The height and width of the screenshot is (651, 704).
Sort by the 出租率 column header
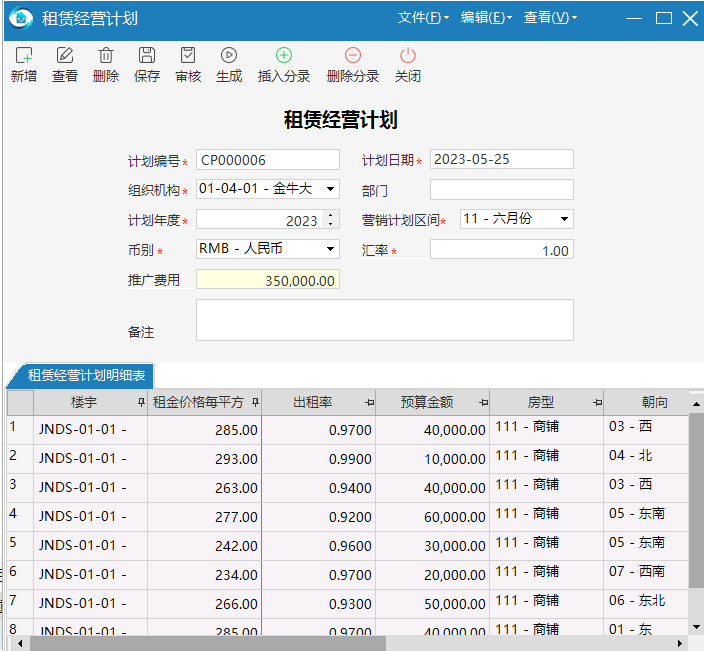click(x=312, y=402)
